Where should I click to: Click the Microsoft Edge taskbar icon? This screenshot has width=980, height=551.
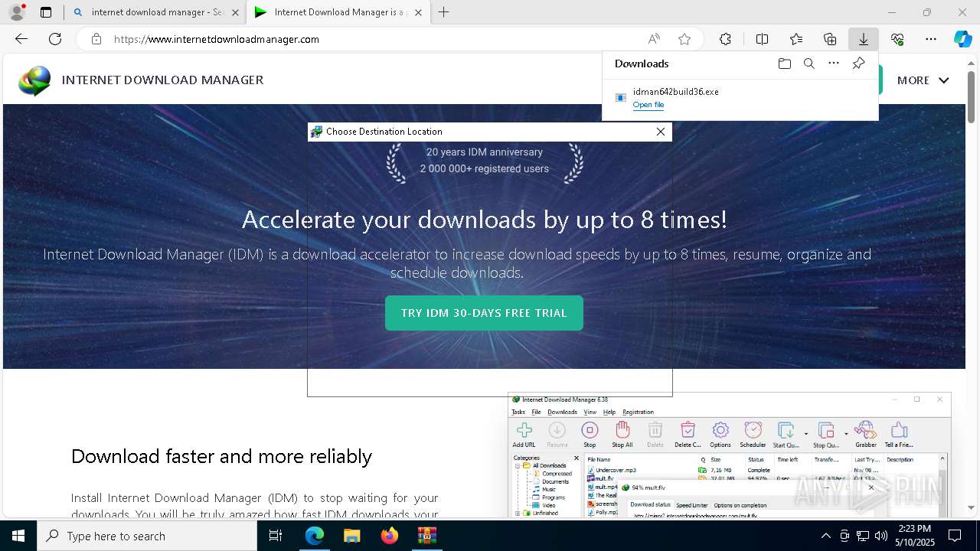click(x=315, y=536)
